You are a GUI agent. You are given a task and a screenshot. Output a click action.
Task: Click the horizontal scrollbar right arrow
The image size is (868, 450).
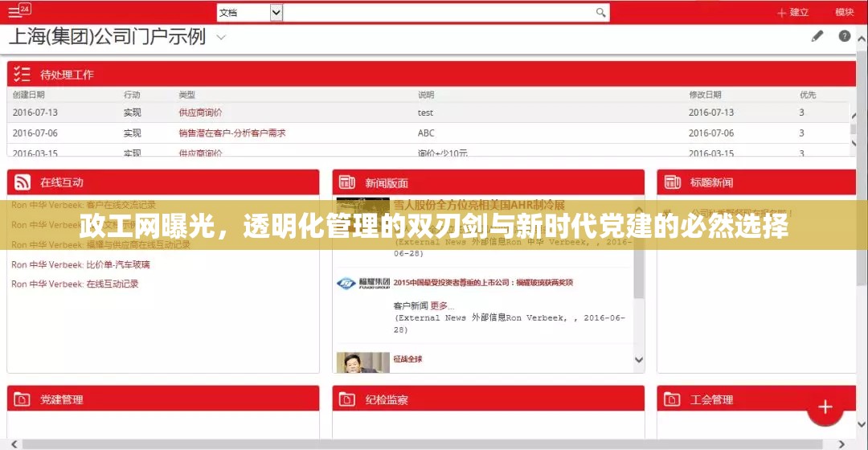click(842, 444)
